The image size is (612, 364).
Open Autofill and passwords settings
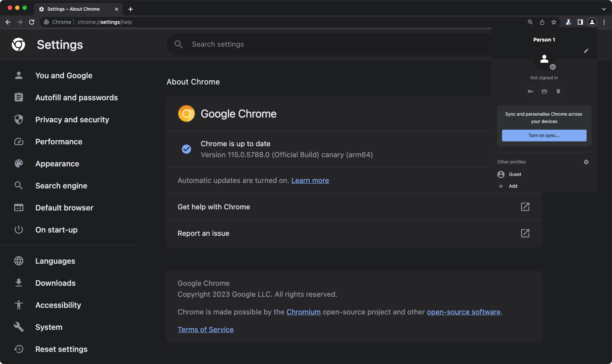point(76,98)
